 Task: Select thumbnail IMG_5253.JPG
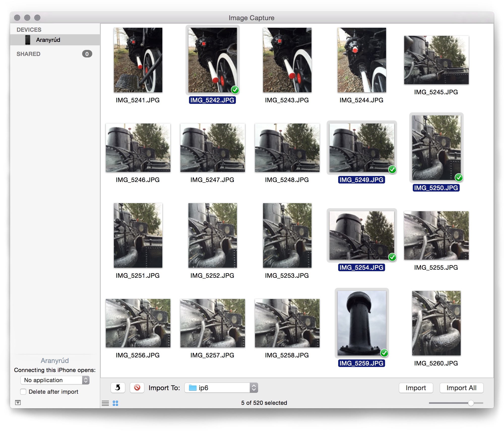tap(287, 235)
